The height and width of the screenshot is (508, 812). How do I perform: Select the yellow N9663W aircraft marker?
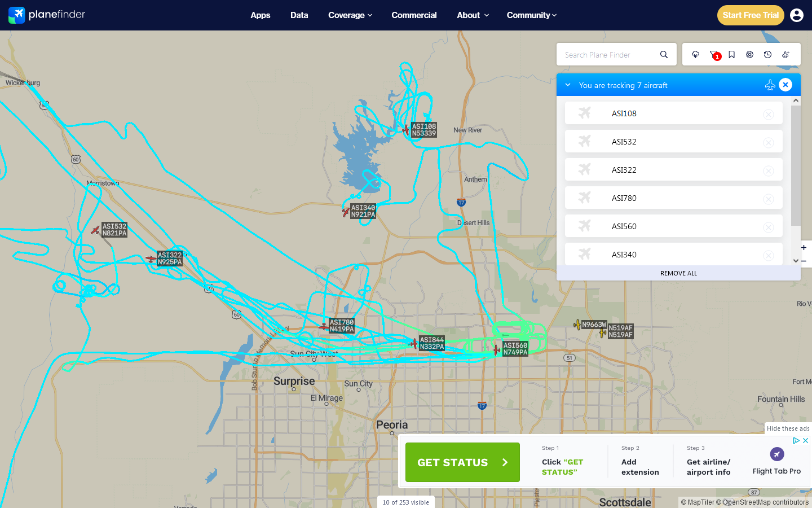coord(577,325)
